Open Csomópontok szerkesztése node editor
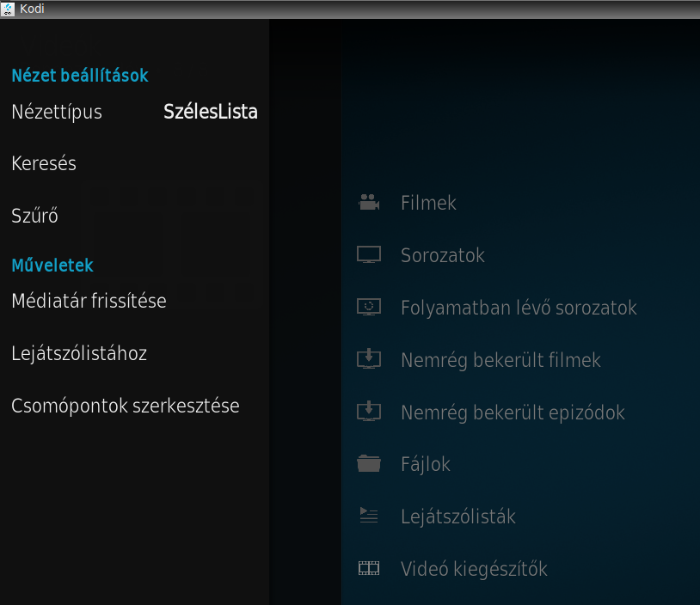Image resolution: width=700 pixels, height=605 pixels. pyautogui.click(x=134, y=406)
